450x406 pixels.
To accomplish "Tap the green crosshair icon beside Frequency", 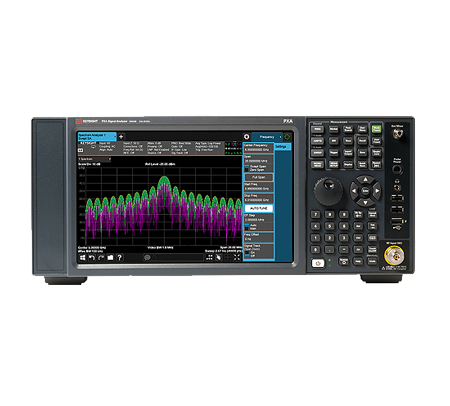I will [287, 137].
